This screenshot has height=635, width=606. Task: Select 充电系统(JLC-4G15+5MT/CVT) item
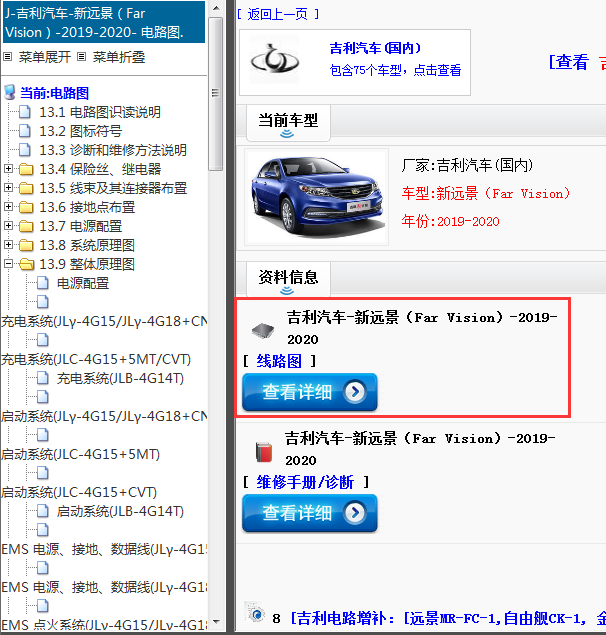click(x=96, y=359)
